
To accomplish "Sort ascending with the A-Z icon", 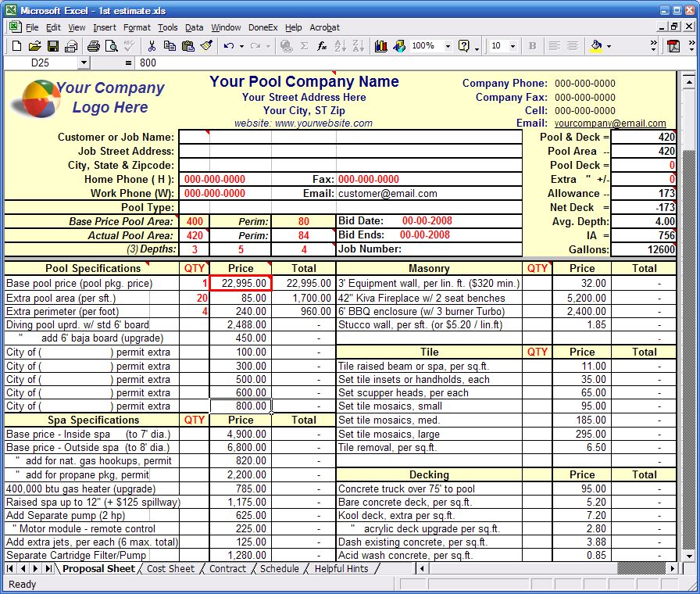I will click(340, 45).
